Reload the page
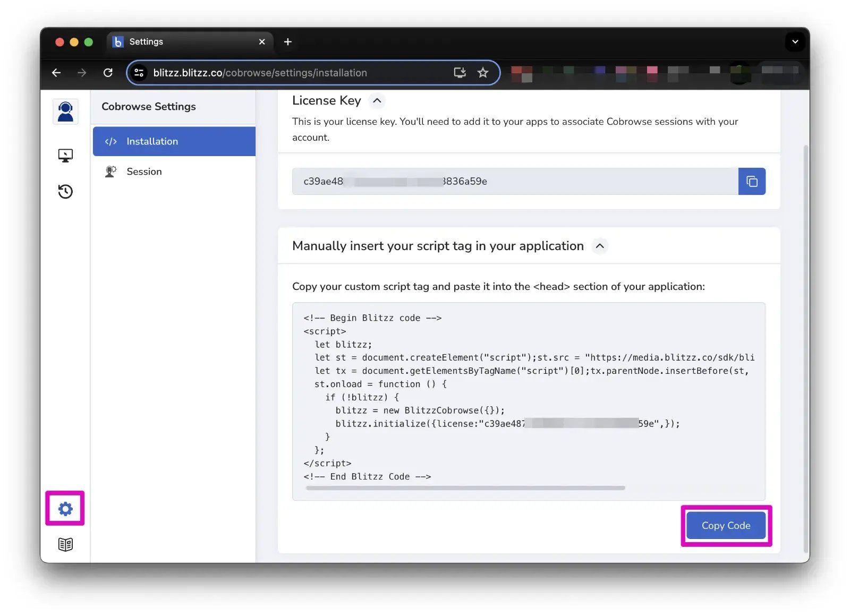Screen dimensions: 850x616 (108, 73)
